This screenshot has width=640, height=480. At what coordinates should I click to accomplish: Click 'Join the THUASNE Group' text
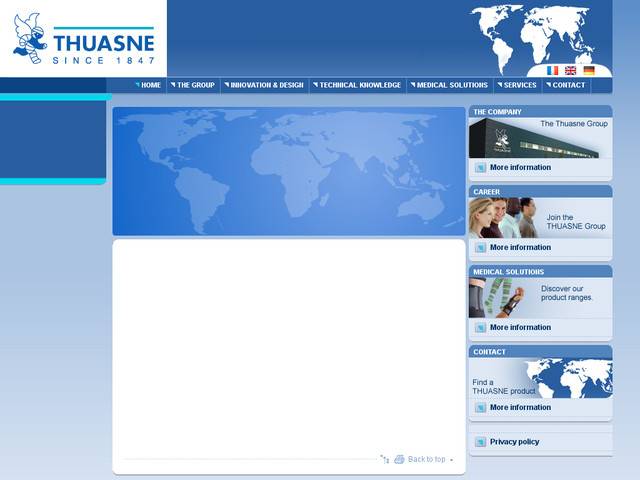pyautogui.click(x=576, y=222)
